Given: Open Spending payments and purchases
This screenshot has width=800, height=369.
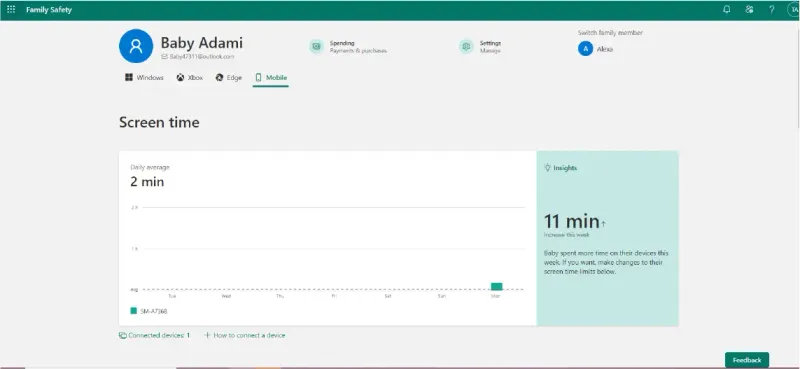Looking at the screenshot, I should [358, 47].
